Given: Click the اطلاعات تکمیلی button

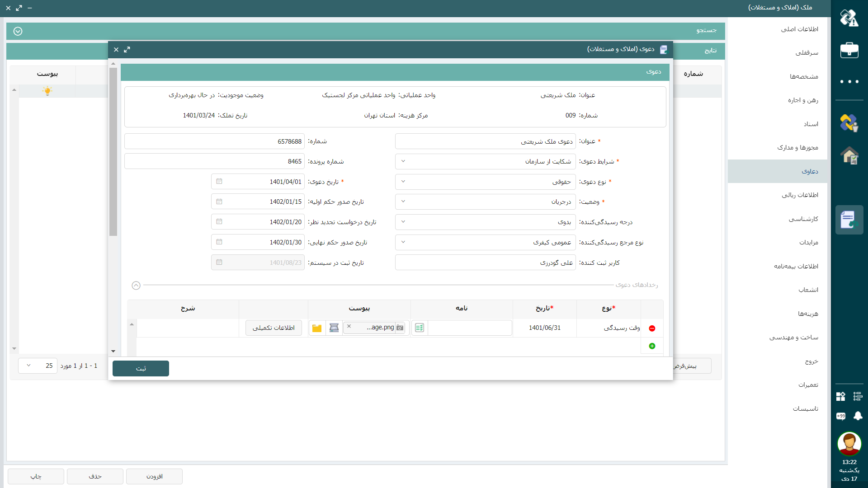Looking at the screenshot, I should click(274, 328).
